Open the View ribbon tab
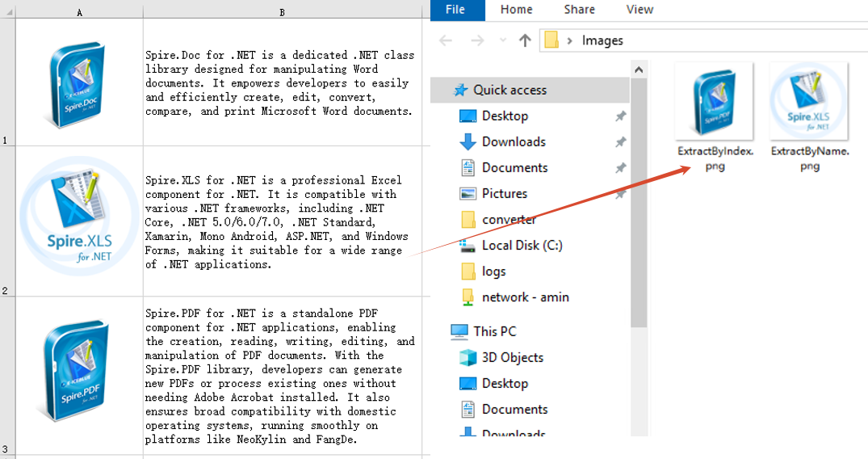868x459 pixels. click(639, 10)
